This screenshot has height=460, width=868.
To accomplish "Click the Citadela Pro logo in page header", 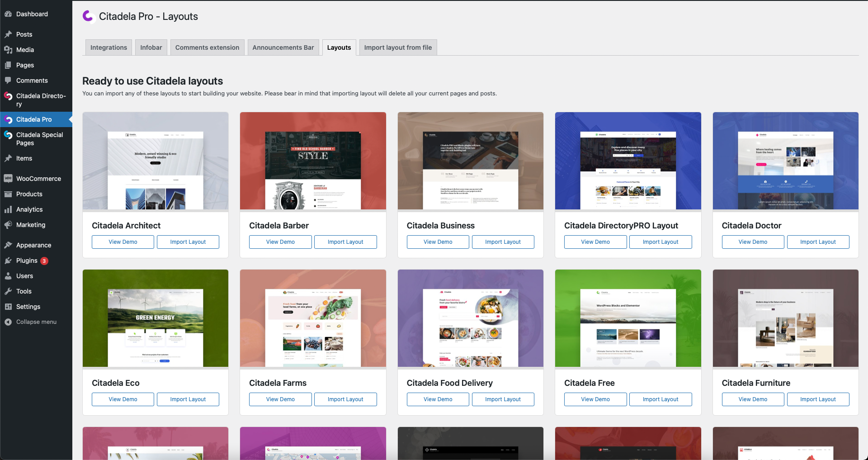I will click(88, 16).
